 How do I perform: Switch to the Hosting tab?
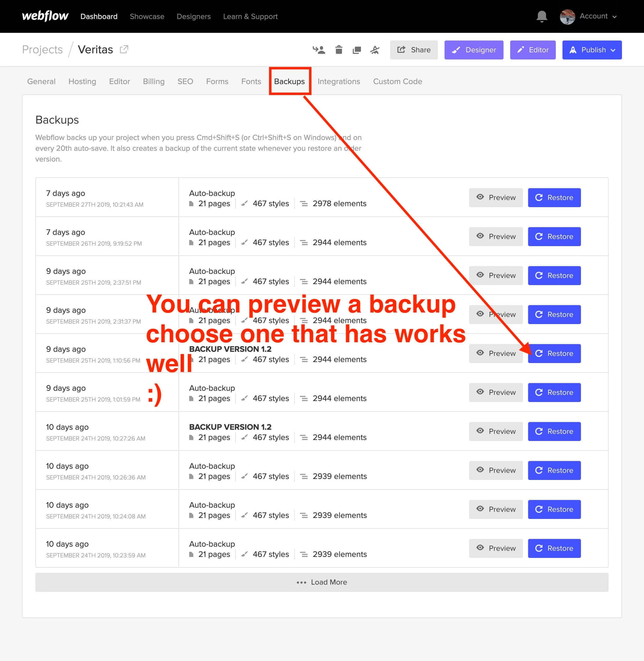coord(82,82)
